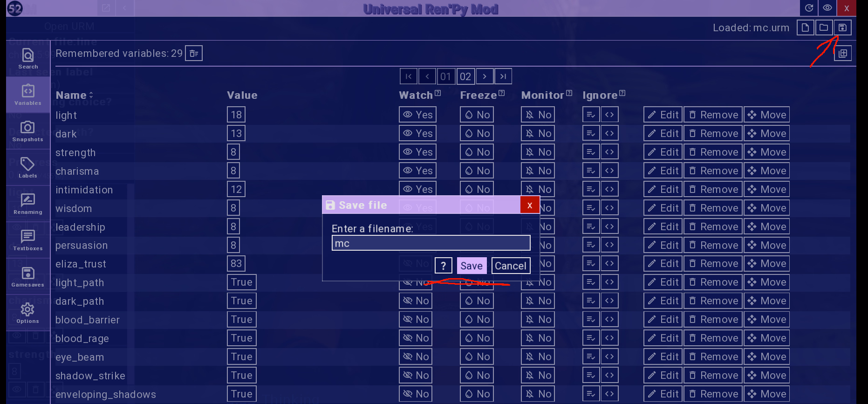Image resolution: width=868 pixels, height=404 pixels.
Task: Toggle Freeze for the light variable
Action: [477, 115]
